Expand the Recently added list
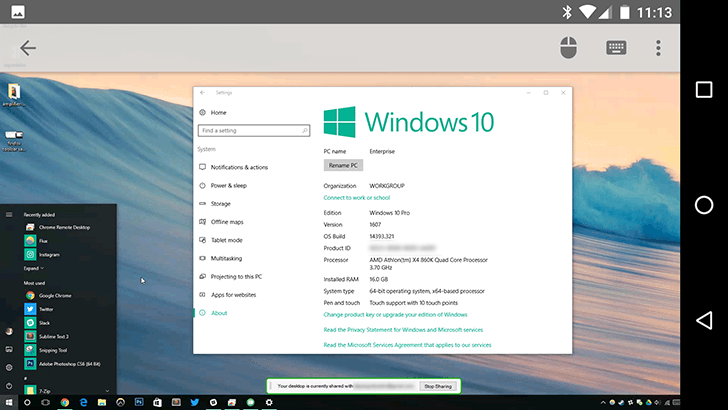 coord(33,268)
